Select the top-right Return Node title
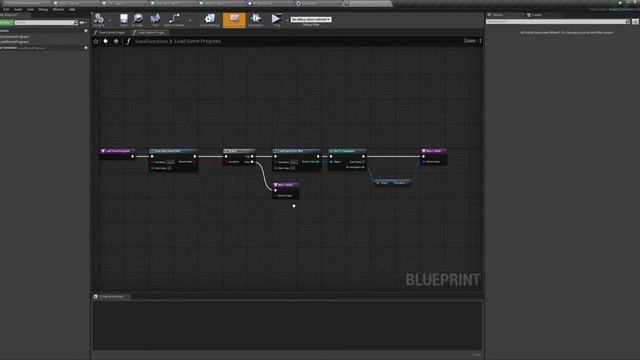 click(434, 151)
